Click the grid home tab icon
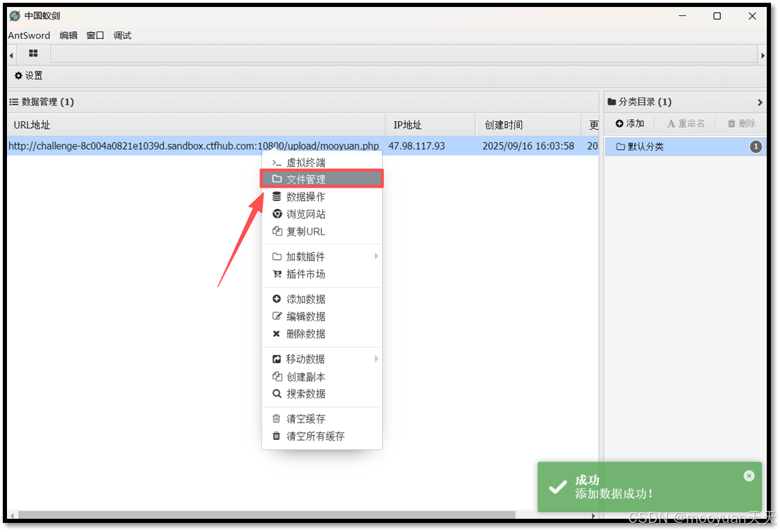This screenshot has height=532, width=780. [x=33, y=53]
